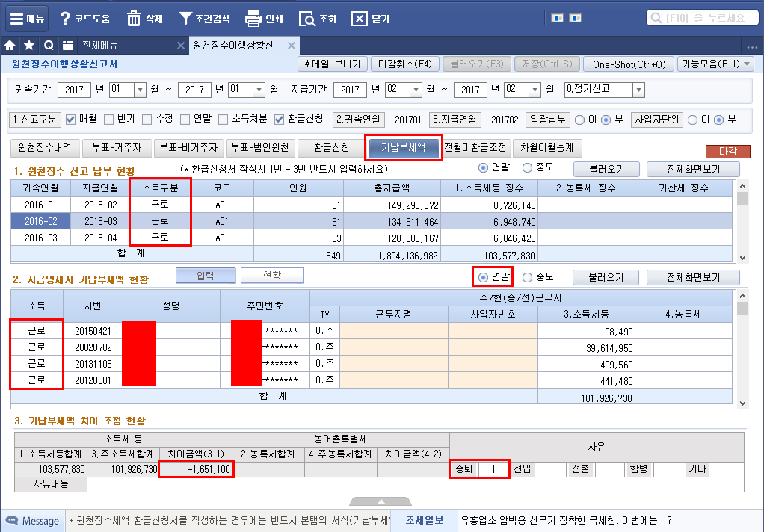764x532 pixels.
Task: Toggle the 소득처분 checkbox
Action: (x=224, y=120)
